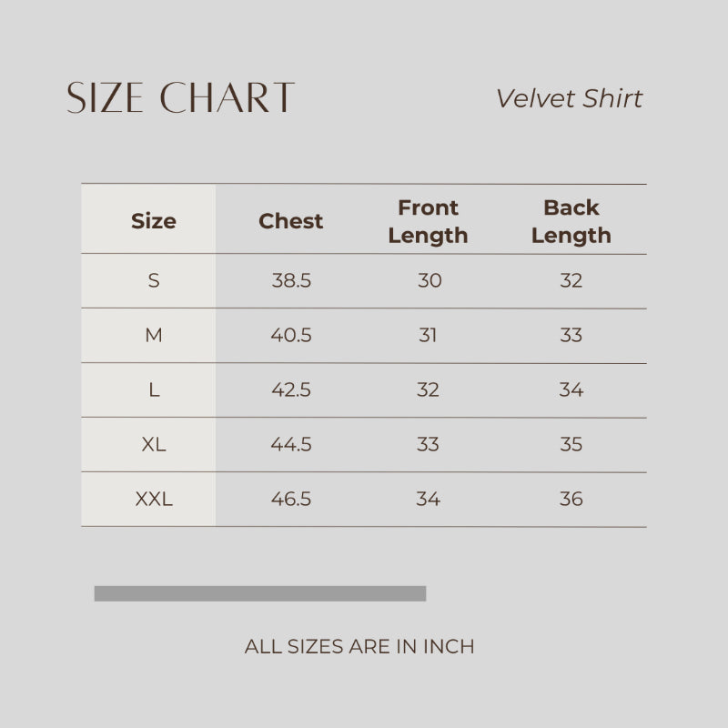This screenshot has width=728, height=728.
Task: Click chest value 38.5
Action: point(291,281)
